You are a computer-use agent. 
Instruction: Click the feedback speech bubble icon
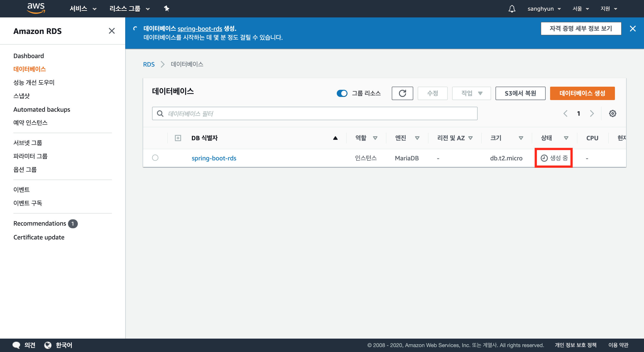pyautogui.click(x=17, y=345)
